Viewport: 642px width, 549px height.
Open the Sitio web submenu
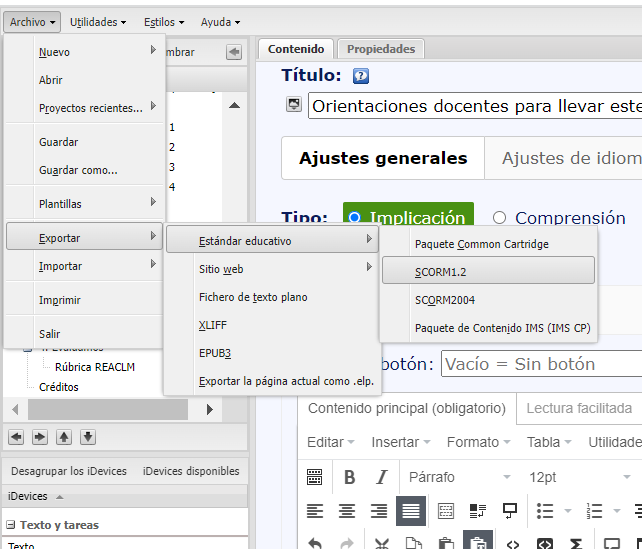tap(272, 269)
